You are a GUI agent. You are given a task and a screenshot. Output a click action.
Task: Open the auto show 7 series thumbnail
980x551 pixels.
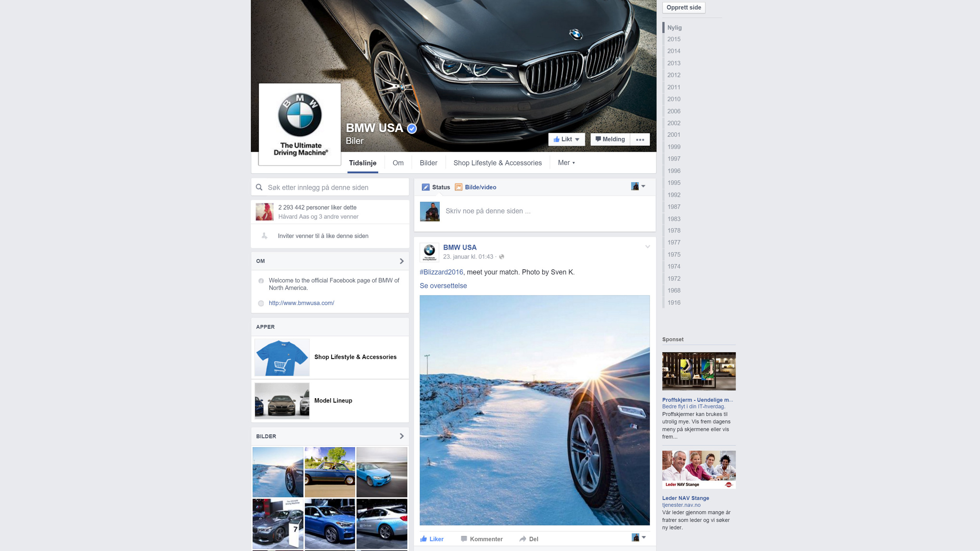pos(278,524)
